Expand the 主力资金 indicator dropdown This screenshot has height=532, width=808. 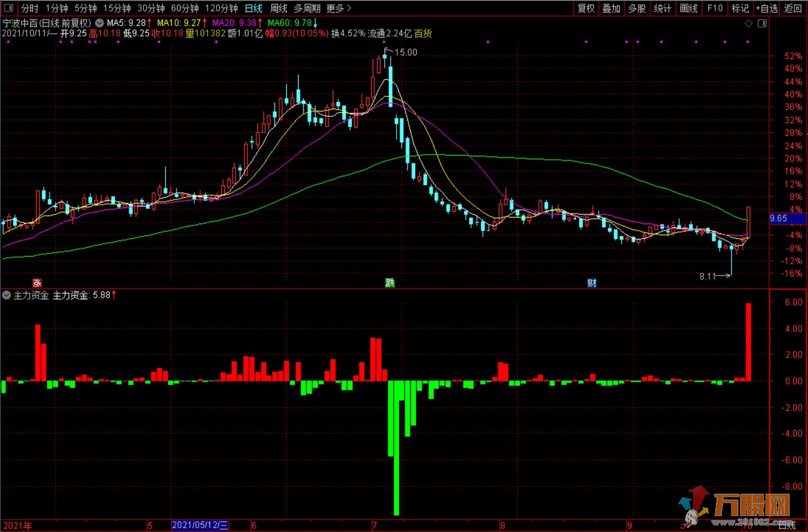click(6, 295)
